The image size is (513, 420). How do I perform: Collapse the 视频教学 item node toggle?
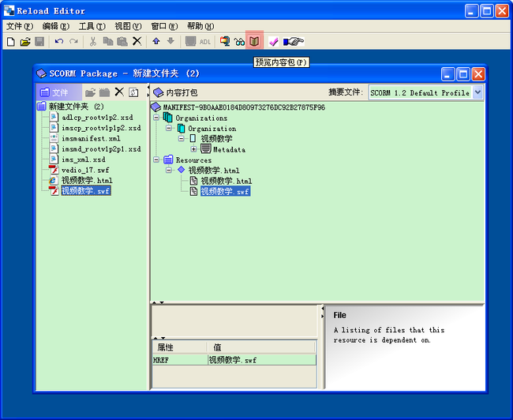182,138
